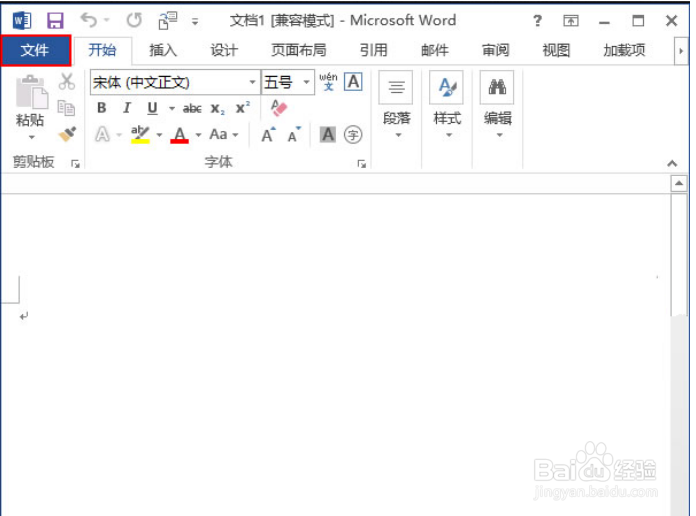Image resolution: width=696 pixels, height=516 pixels.
Task: Open the 文件 (File) tab
Action: point(35,50)
